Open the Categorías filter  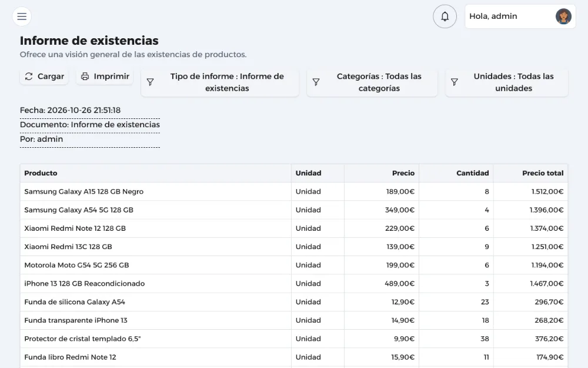point(372,82)
